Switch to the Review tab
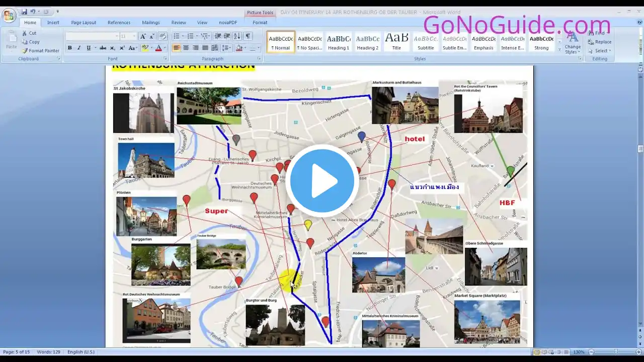 [179, 23]
